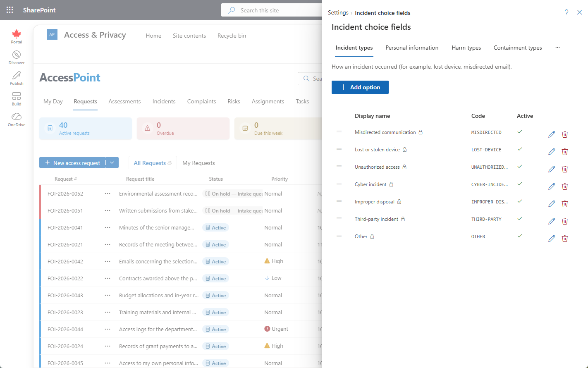Go to Settings breadcrumb link
This screenshot has width=588, height=368.
point(338,13)
